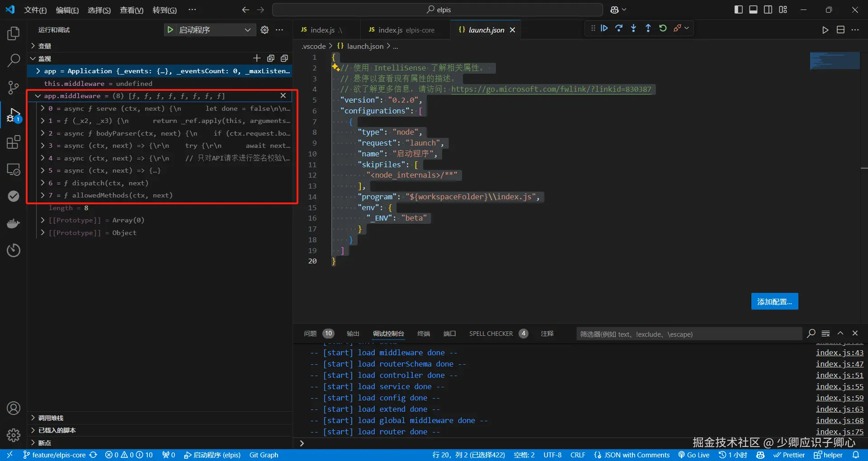Open the Source Control view

click(x=14, y=88)
